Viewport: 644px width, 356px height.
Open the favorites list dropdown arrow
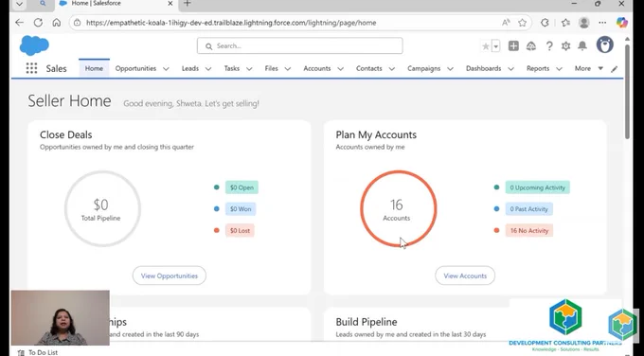[495, 46]
